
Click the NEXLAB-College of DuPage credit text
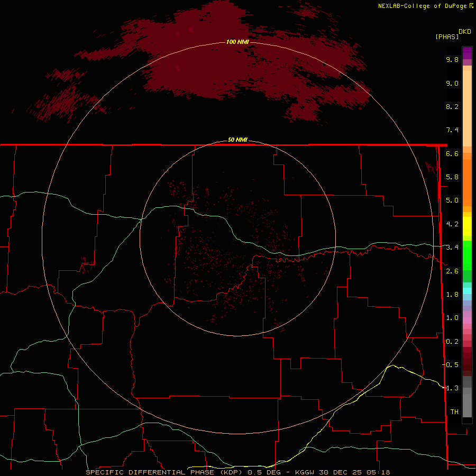tap(423, 6)
